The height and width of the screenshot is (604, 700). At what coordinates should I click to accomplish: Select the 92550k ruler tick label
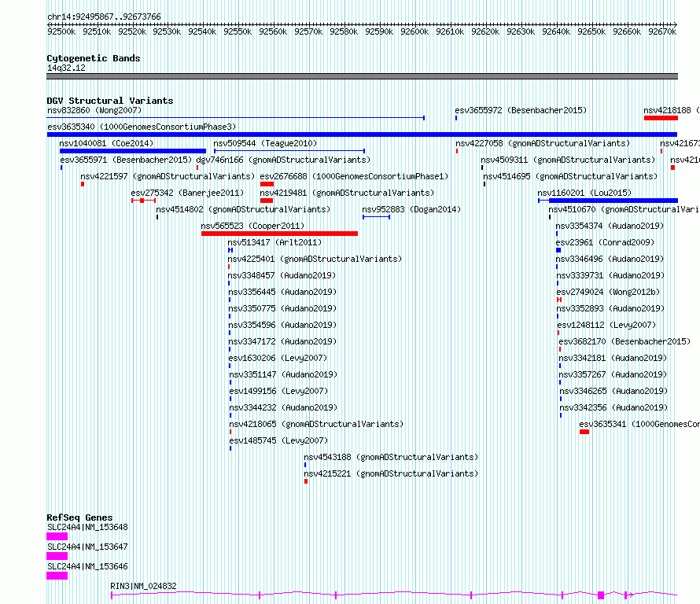[x=238, y=31]
